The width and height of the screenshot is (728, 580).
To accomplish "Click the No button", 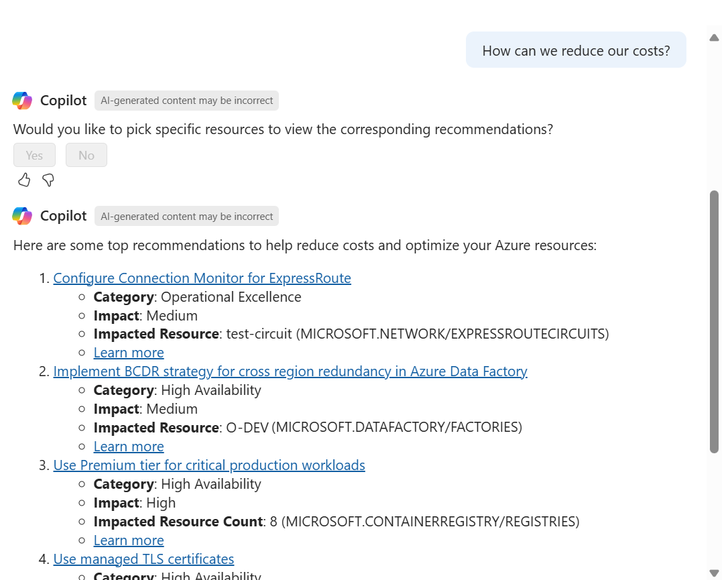I will [86, 155].
